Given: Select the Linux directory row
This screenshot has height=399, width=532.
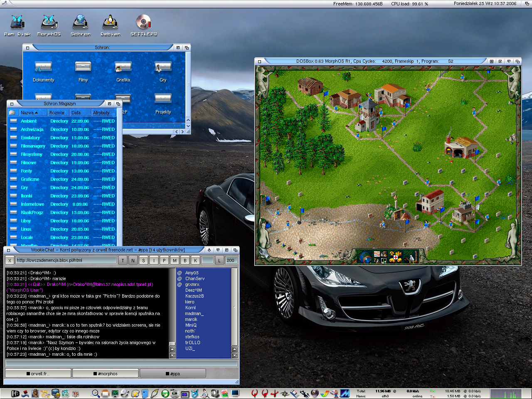Looking at the screenshot, I should point(62,229).
